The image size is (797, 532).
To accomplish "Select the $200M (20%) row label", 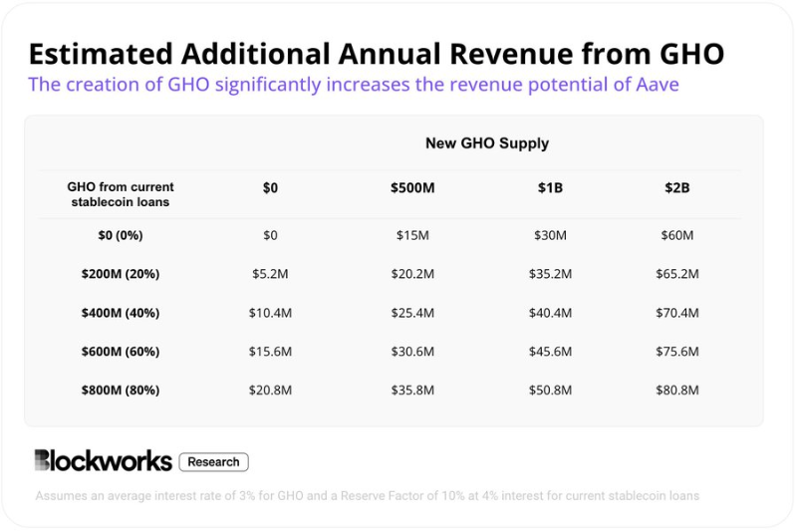I will coord(121,274).
